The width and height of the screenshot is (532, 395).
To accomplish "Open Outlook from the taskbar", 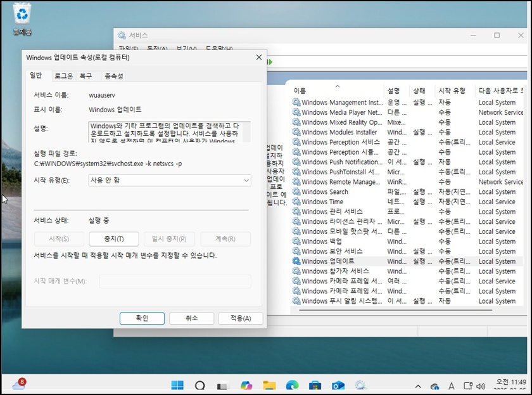I will click(x=338, y=385).
